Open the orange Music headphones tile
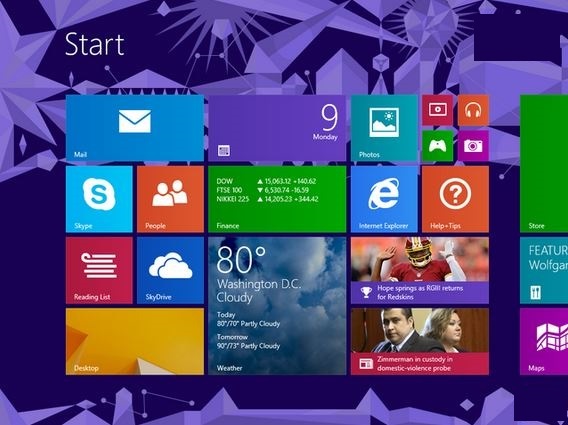 point(473,110)
